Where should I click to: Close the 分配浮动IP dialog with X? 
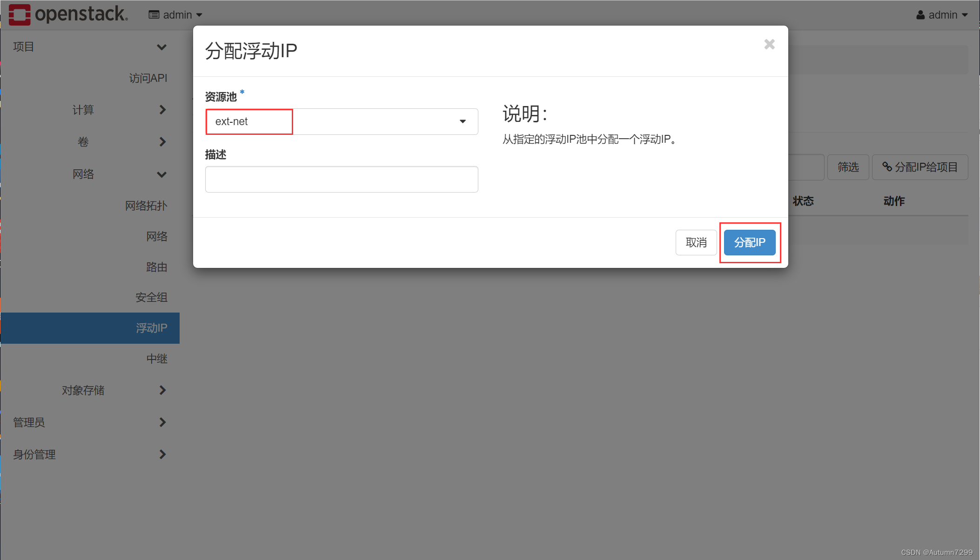[769, 44]
